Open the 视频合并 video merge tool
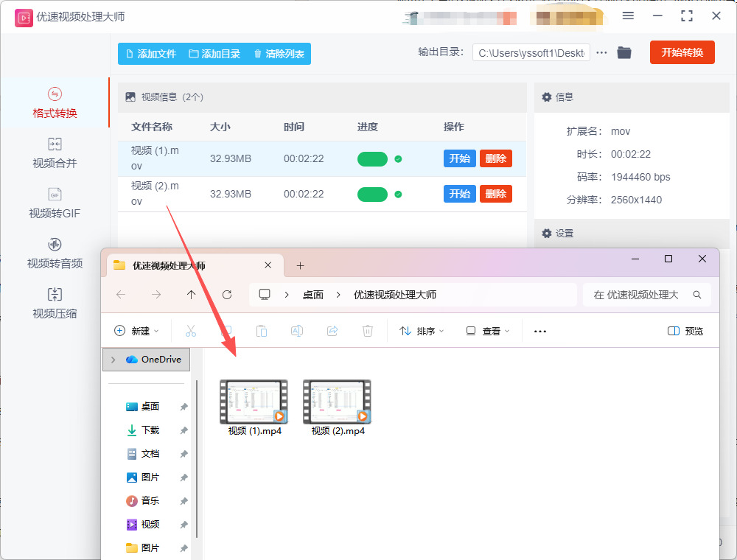 55,153
